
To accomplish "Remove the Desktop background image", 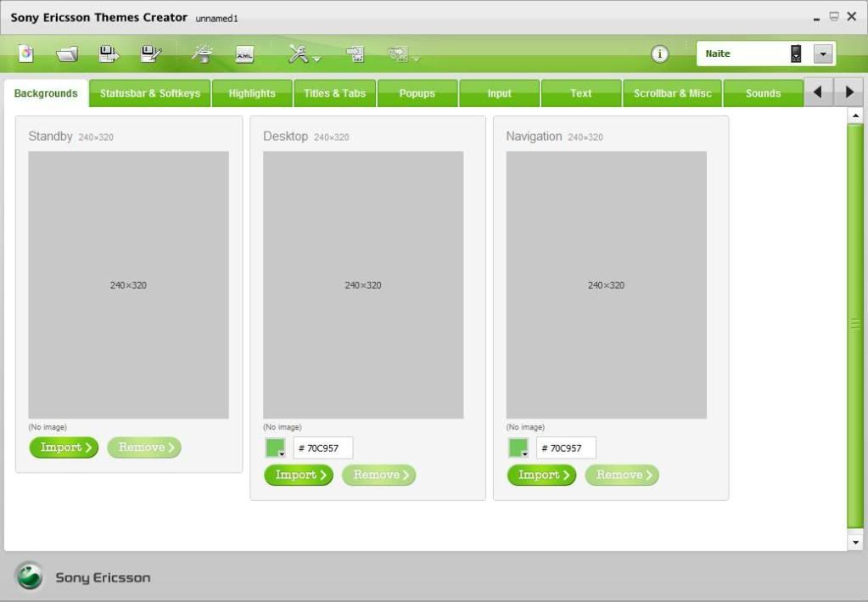I will point(379,475).
